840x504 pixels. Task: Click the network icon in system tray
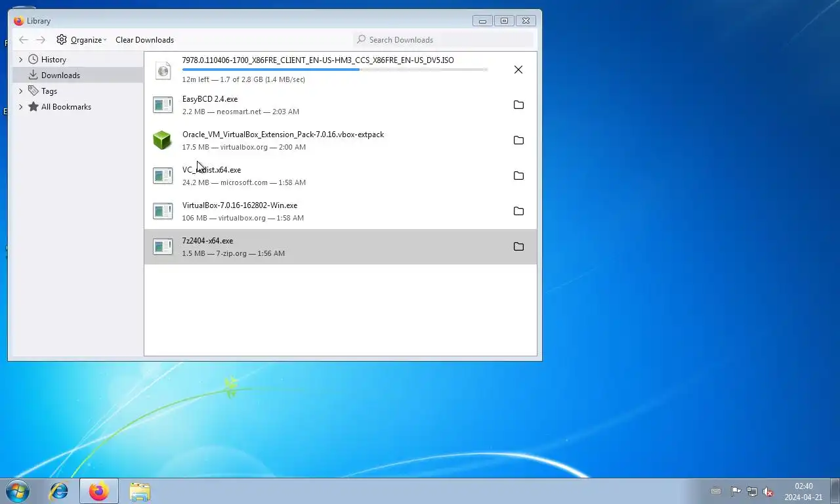tap(752, 492)
